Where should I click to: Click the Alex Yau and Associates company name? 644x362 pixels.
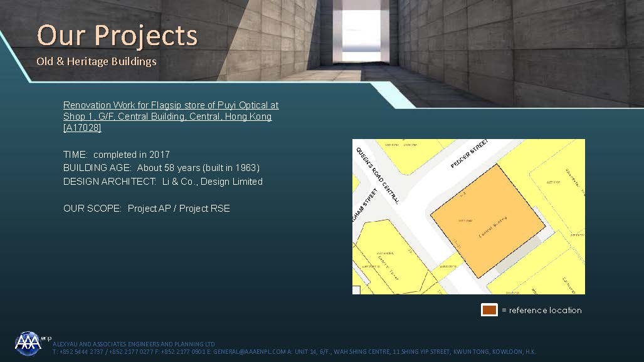[x=134, y=344]
